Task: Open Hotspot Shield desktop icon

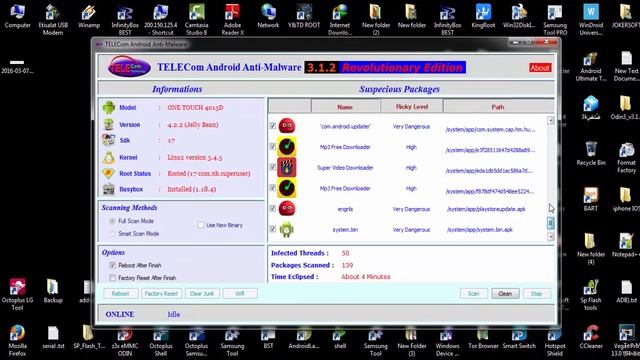Action: pos(555,341)
